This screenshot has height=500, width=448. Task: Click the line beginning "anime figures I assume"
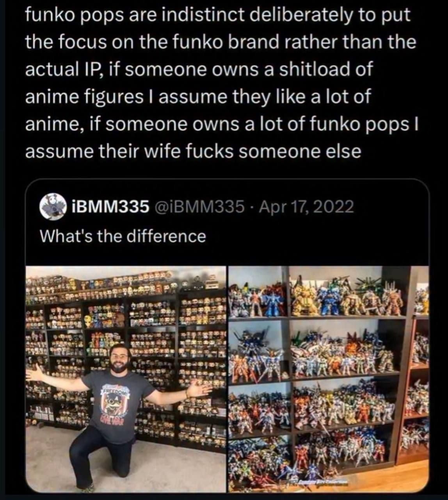pyautogui.click(x=198, y=96)
